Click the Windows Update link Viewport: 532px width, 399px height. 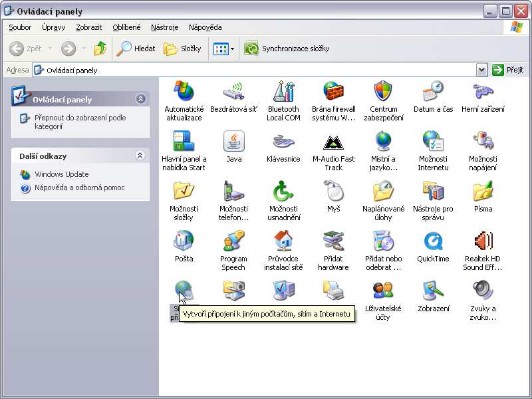(62, 174)
